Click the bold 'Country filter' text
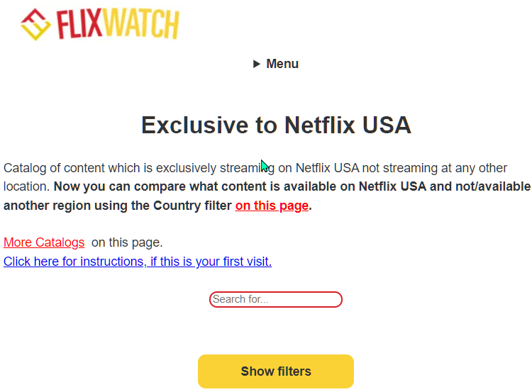This screenshot has width=532, height=392. point(192,206)
